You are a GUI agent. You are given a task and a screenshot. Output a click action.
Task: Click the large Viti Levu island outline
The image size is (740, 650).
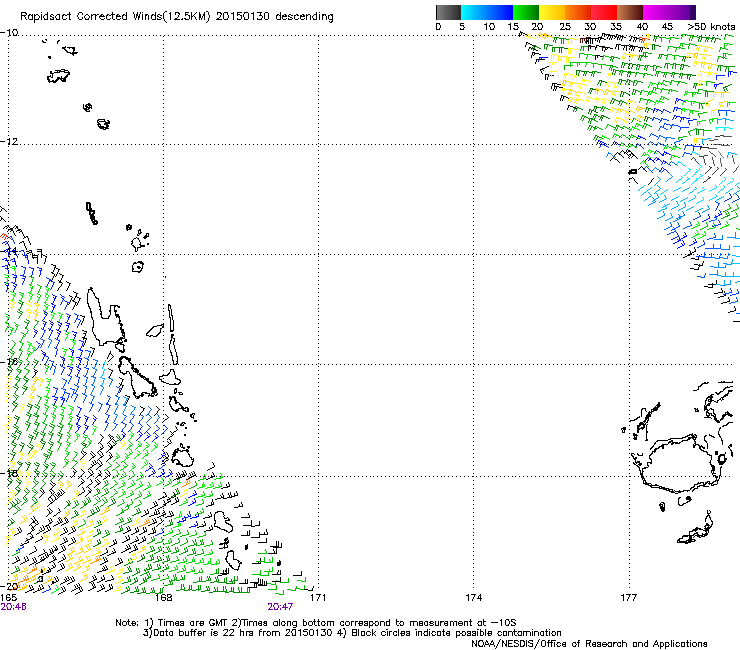tap(681, 464)
